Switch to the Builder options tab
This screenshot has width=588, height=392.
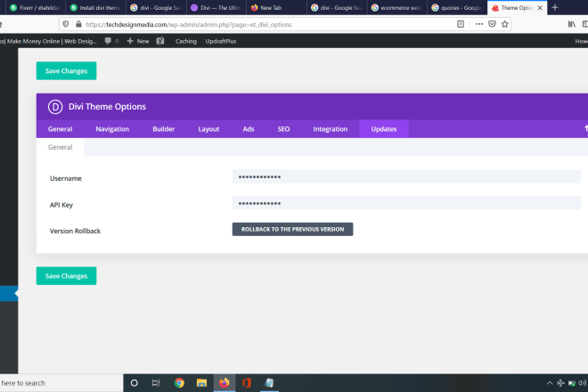pyautogui.click(x=164, y=129)
